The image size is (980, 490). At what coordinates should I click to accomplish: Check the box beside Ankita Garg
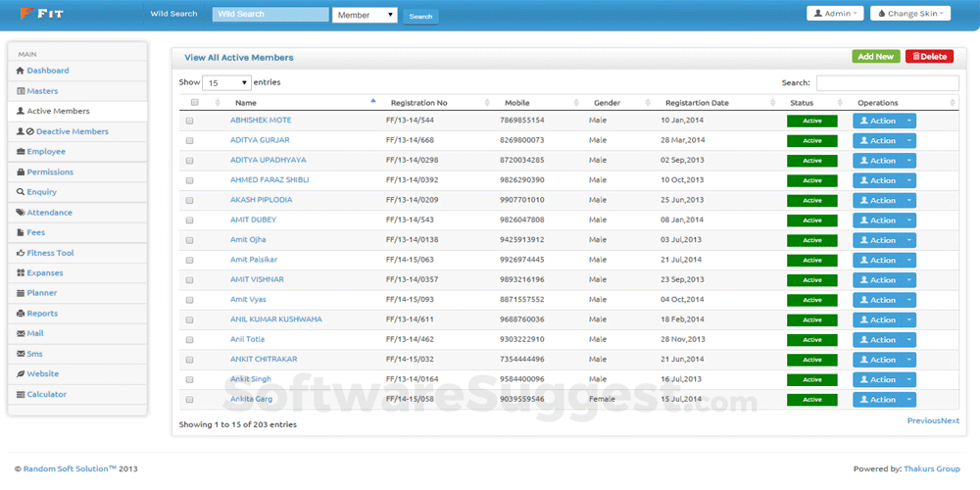pos(190,400)
